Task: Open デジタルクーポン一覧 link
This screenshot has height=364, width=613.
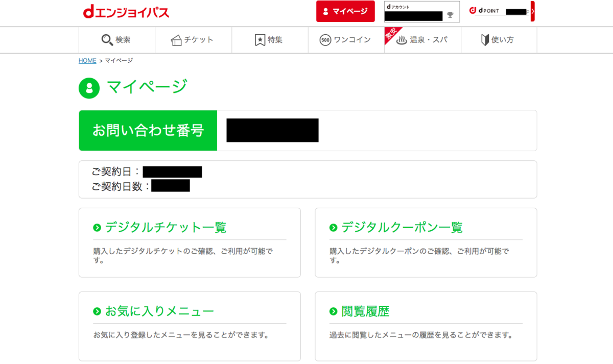Action: [402, 227]
